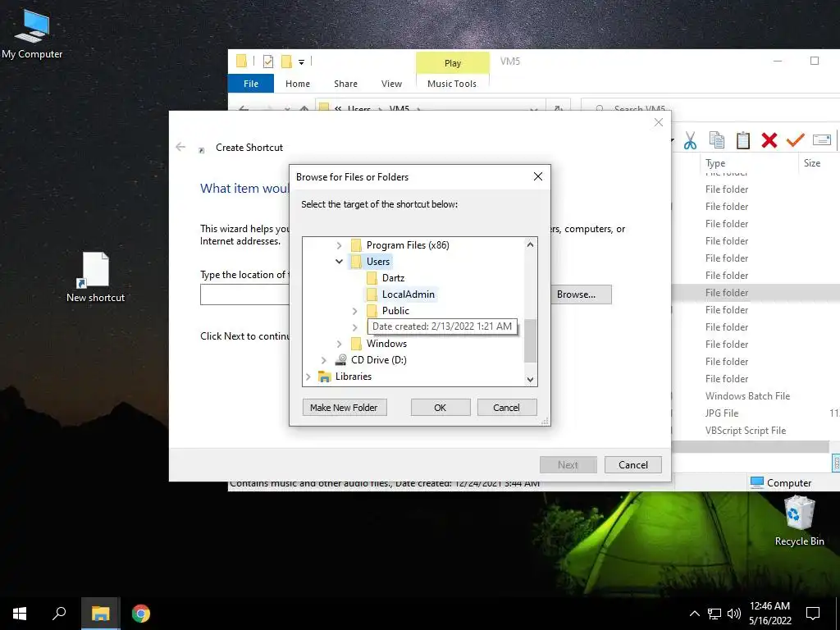Click the location input field in wizard

(x=244, y=294)
